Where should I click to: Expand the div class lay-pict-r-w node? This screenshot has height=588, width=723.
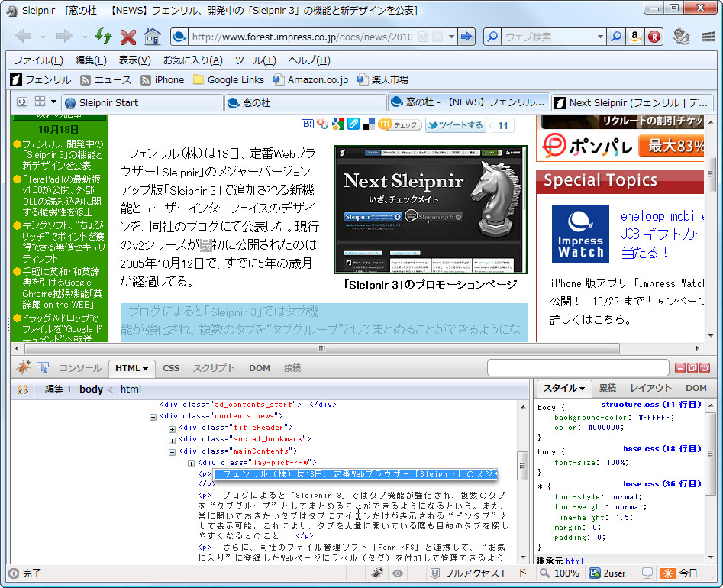[x=192, y=464]
